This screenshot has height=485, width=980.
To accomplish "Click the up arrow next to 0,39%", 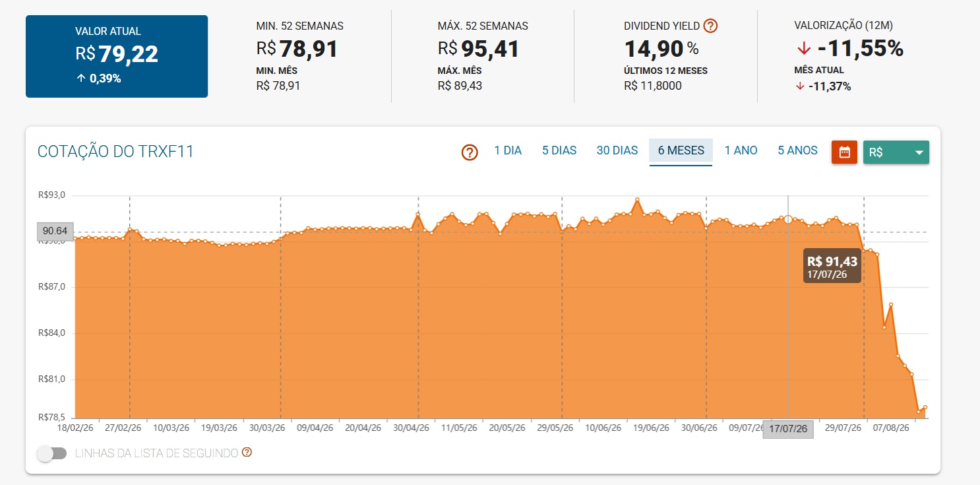I will click(x=81, y=78).
